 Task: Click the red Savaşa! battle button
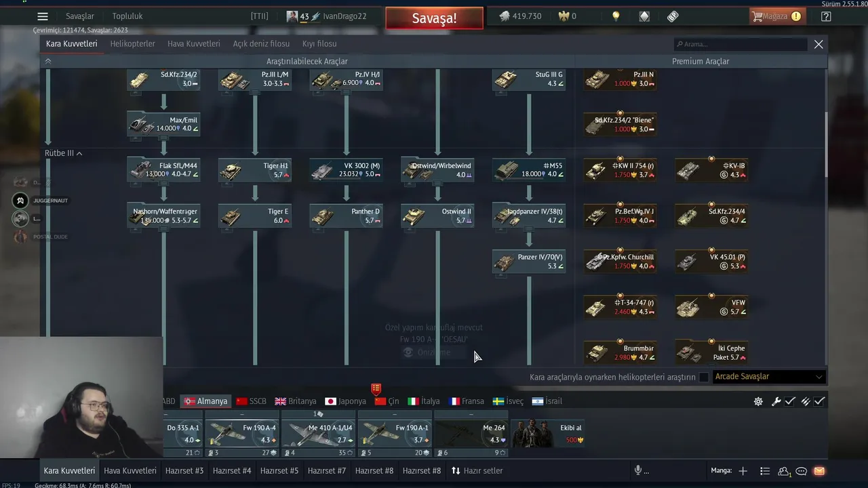(x=435, y=18)
